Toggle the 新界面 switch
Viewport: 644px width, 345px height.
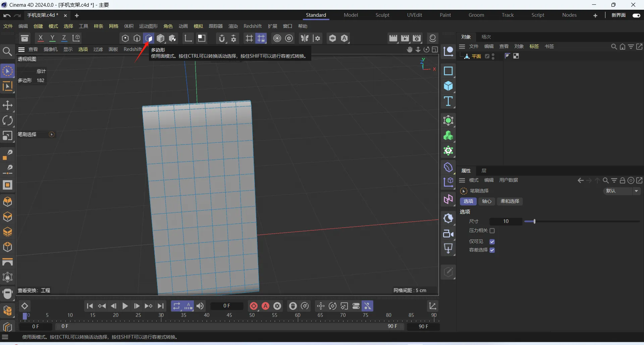pyautogui.click(x=636, y=15)
